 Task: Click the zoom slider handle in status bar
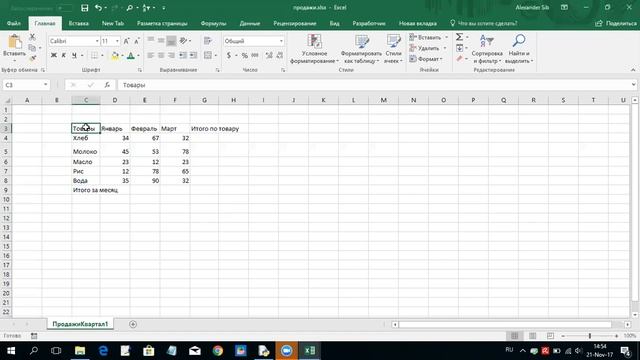point(590,336)
